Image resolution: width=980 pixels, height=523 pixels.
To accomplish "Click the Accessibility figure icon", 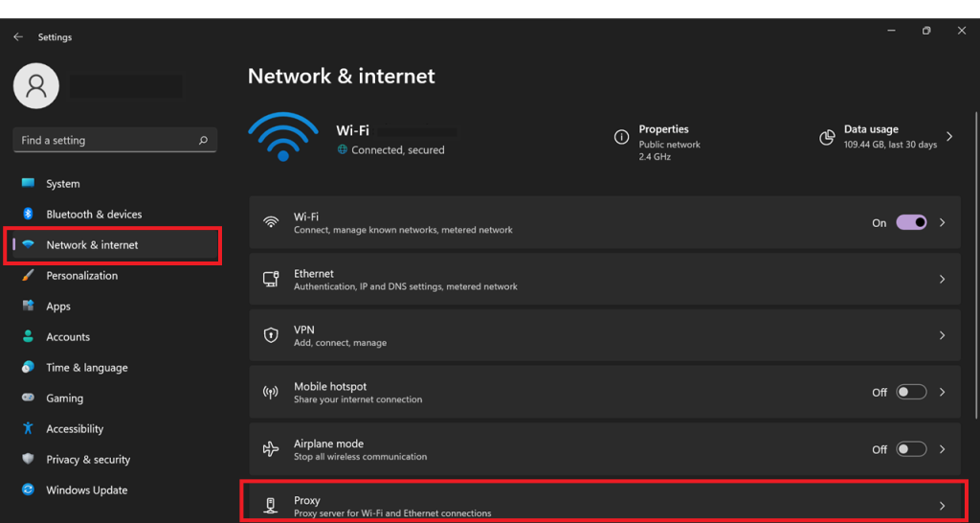I will [x=28, y=428].
